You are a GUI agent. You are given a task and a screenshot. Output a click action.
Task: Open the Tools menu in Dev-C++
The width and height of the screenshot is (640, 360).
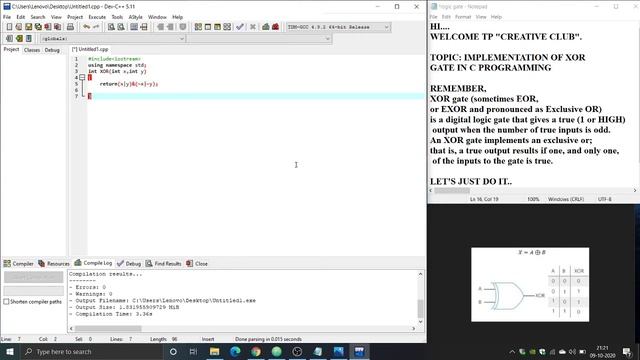[x=117, y=17]
